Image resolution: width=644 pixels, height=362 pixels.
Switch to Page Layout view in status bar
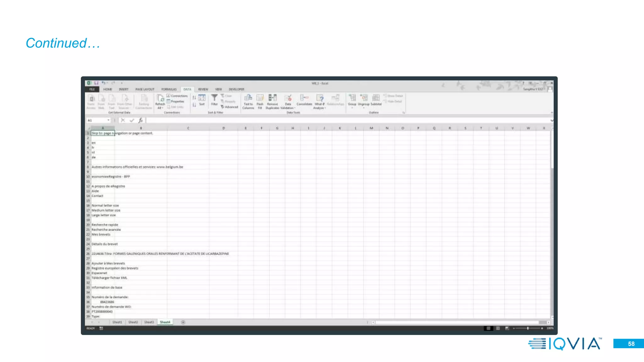498,328
